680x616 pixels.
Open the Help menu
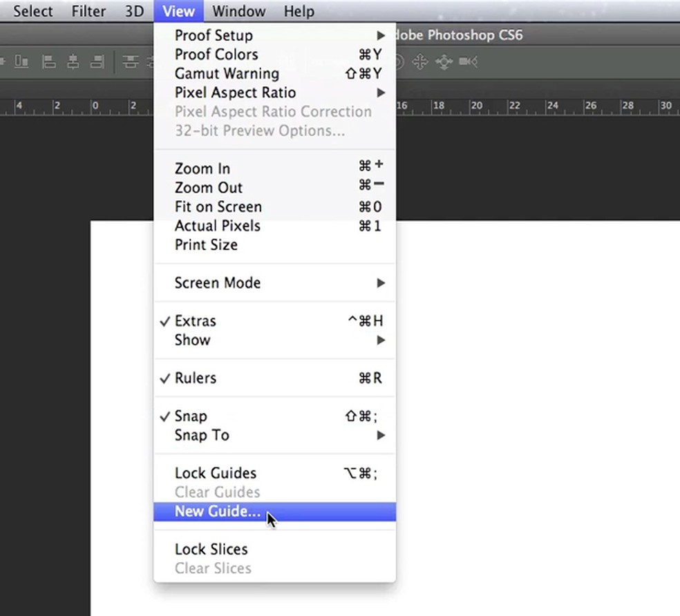[x=299, y=11]
